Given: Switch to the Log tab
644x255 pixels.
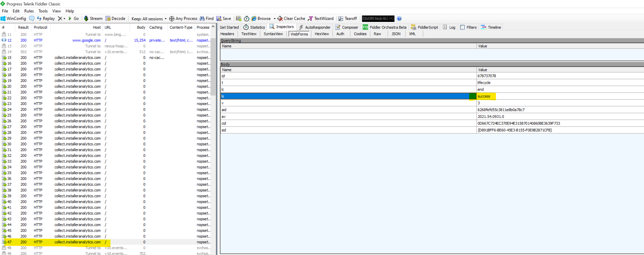Looking at the screenshot, I should pyautogui.click(x=449, y=27).
